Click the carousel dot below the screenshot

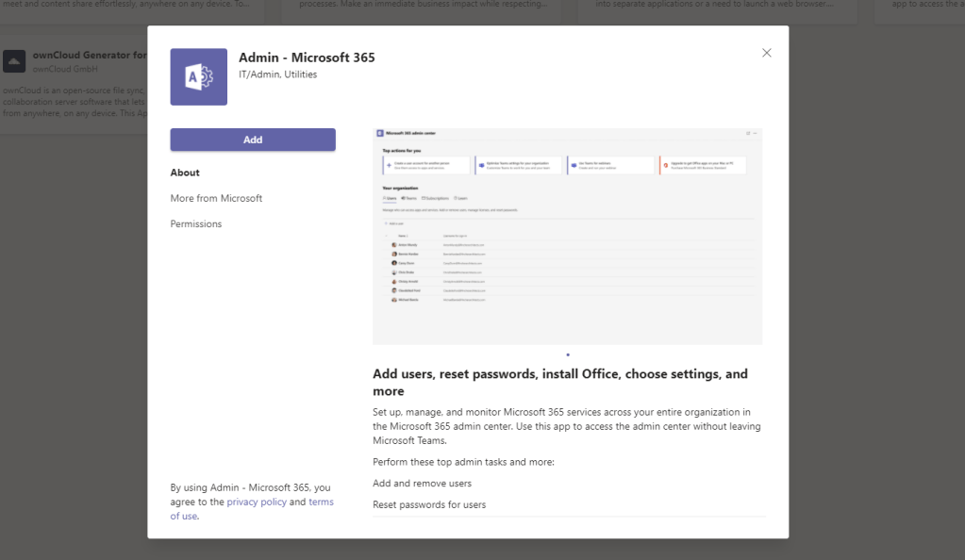[x=568, y=354]
